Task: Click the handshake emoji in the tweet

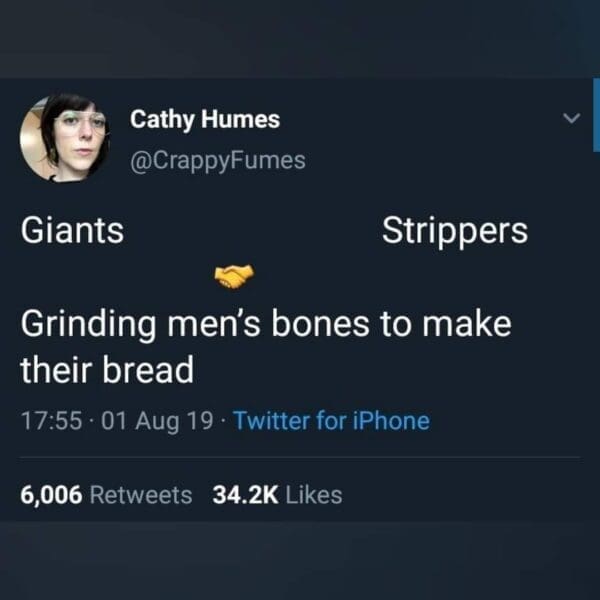Action: [x=234, y=276]
